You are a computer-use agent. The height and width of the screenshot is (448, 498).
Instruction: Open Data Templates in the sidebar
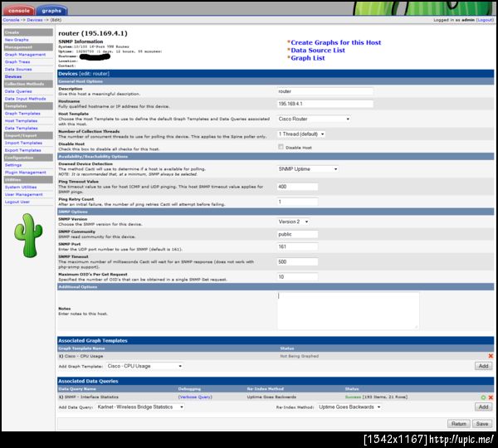click(21, 128)
